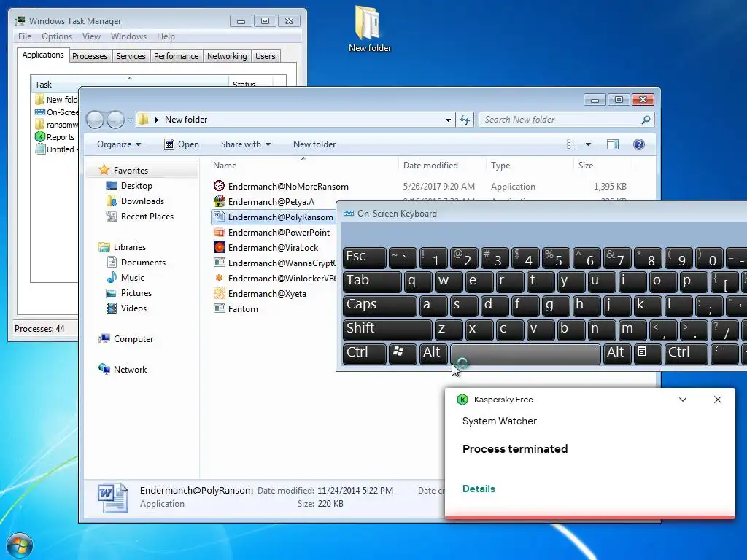
Task: Click New folder button in Explorer toolbar
Action: coord(314,144)
